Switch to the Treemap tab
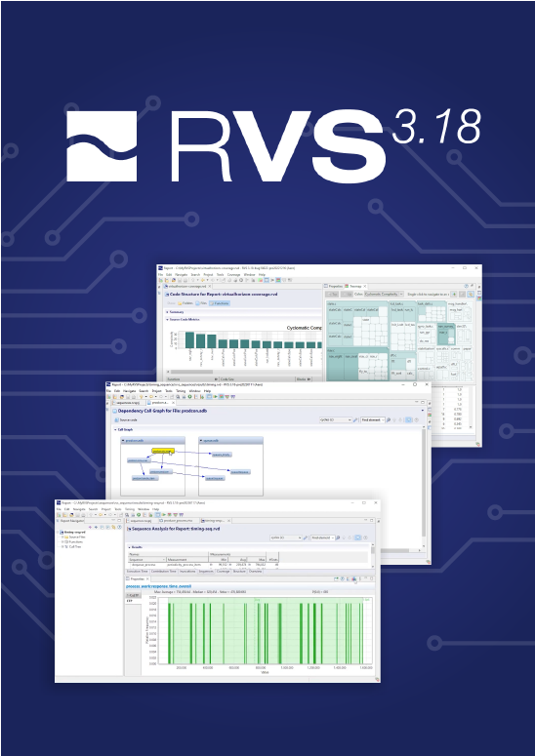This screenshot has width=535, height=756. pyautogui.click(x=356, y=286)
